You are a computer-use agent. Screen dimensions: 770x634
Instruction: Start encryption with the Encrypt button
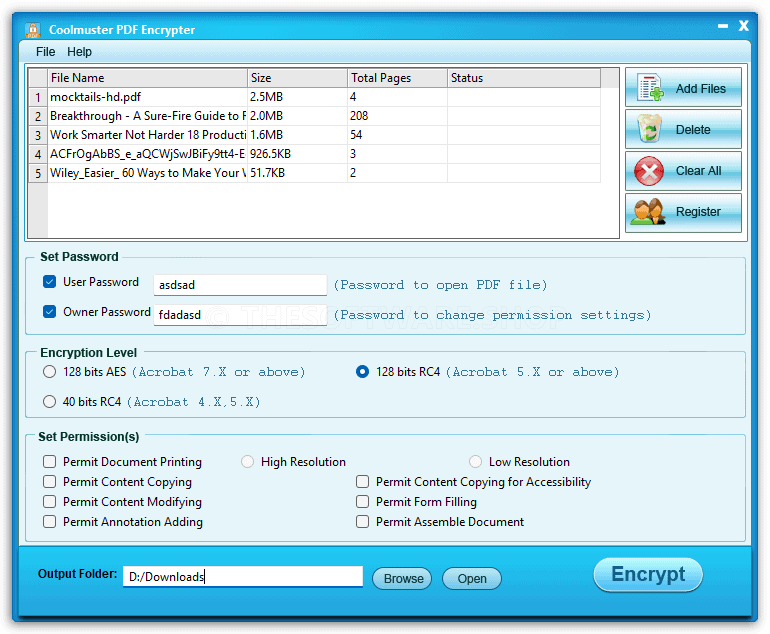coord(648,575)
